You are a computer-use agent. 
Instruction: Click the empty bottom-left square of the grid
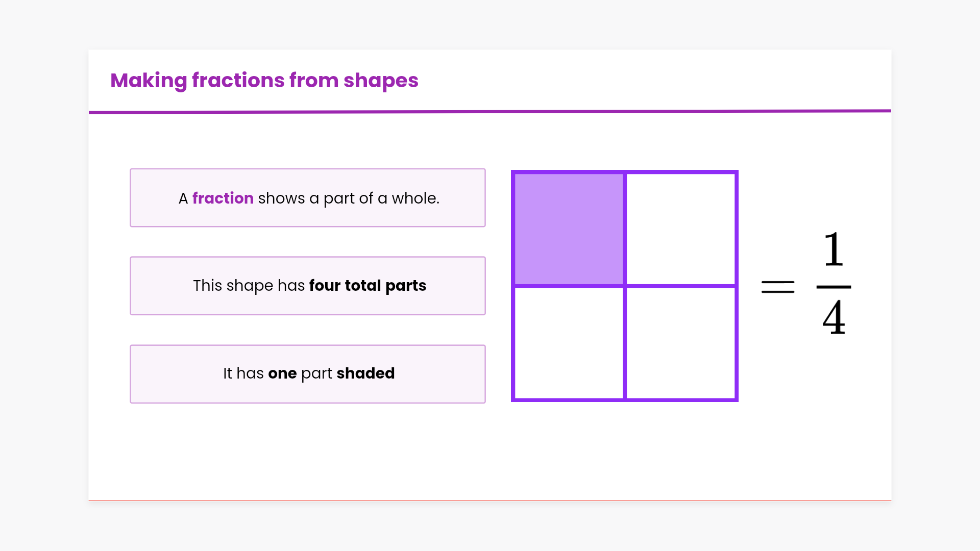(x=569, y=343)
